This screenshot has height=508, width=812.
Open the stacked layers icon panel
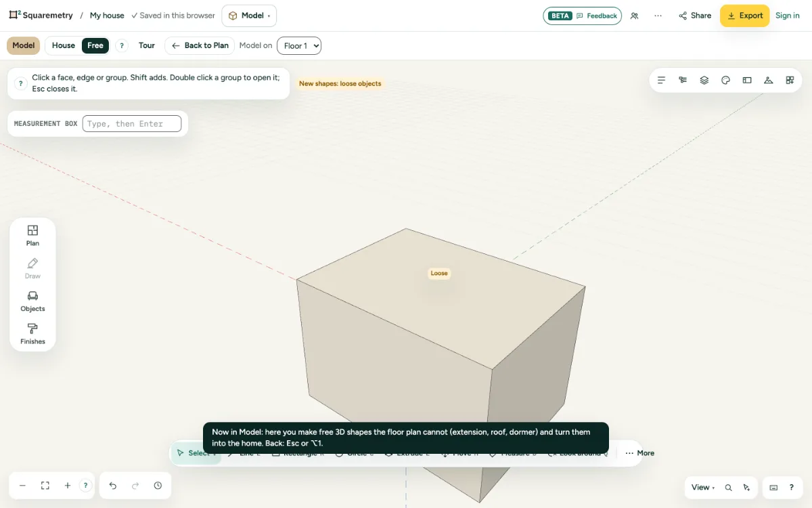click(x=704, y=80)
